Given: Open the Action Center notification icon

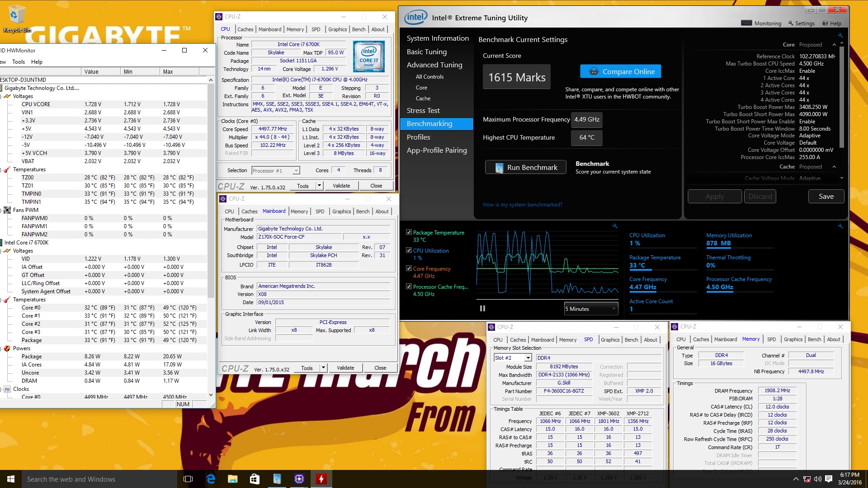Looking at the screenshot, I should (x=829, y=479).
